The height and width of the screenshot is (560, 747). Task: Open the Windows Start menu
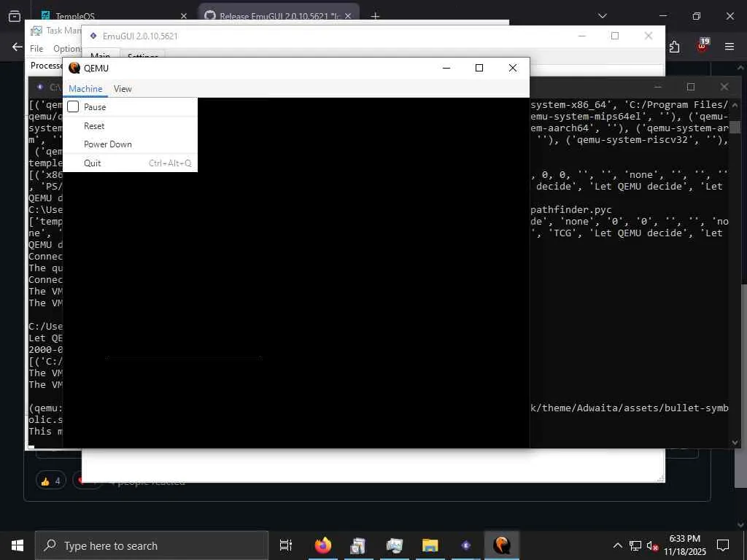click(x=18, y=545)
